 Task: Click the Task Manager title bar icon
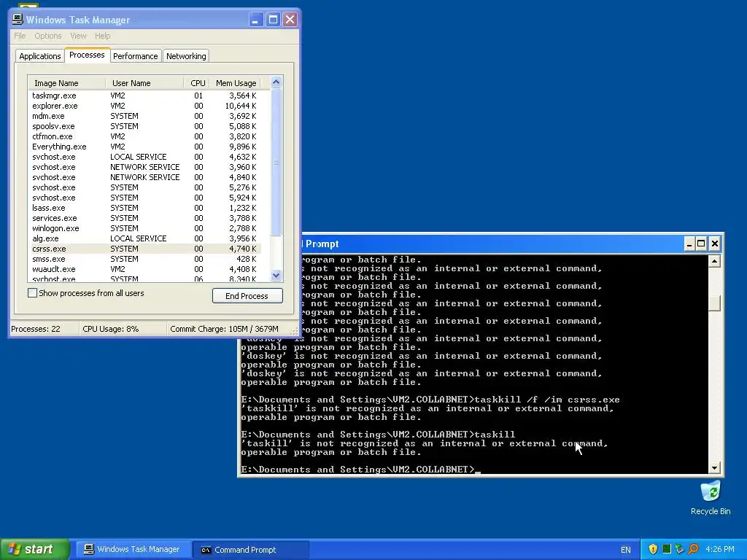coord(18,20)
